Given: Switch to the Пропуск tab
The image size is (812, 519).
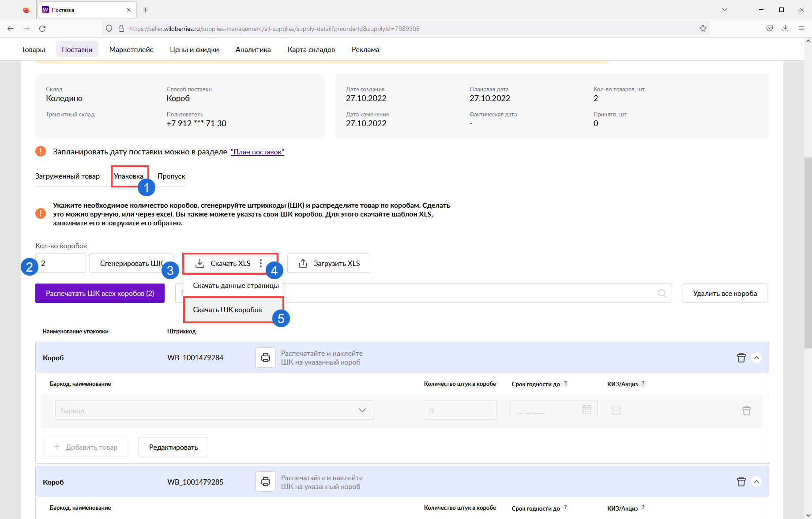Looking at the screenshot, I should tap(171, 176).
